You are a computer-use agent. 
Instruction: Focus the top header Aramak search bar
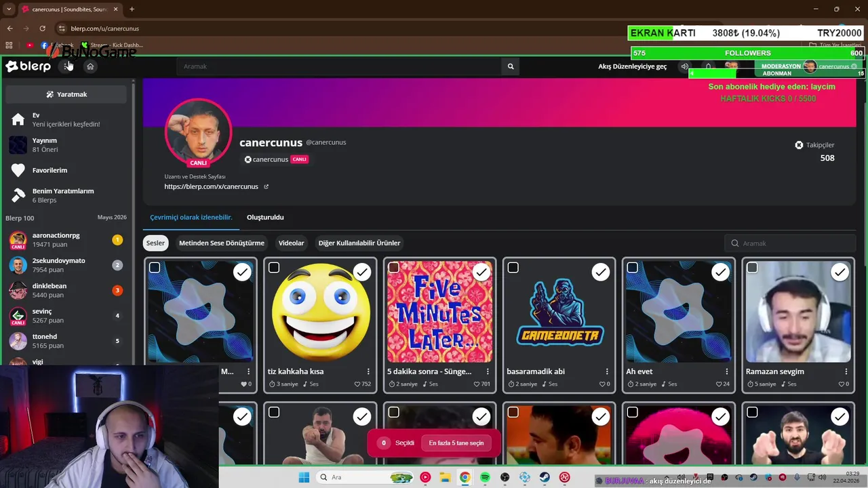pyautogui.click(x=339, y=66)
